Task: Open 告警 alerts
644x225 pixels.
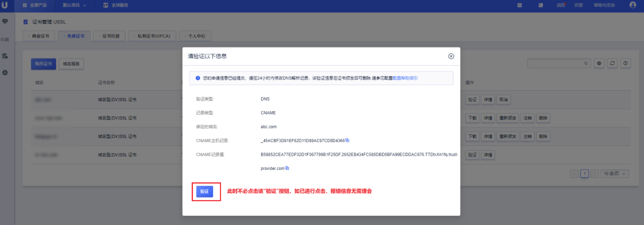Action: (579, 5)
